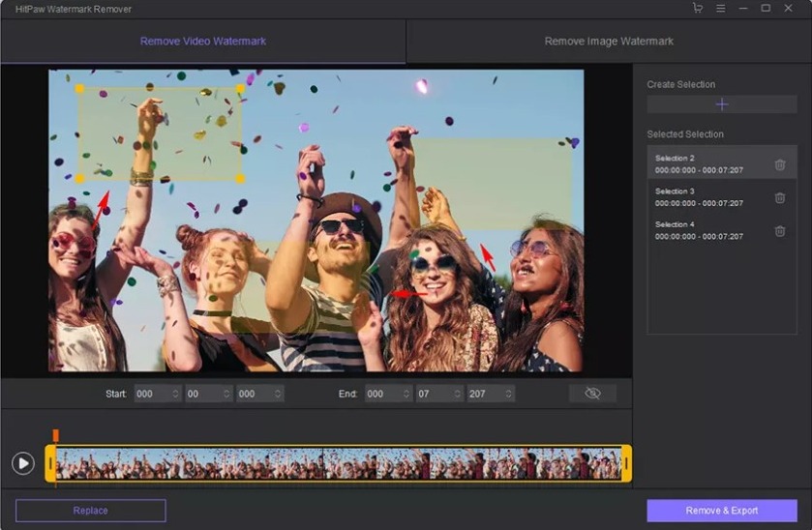The image size is (812, 530).
Task: Click the Replace button
Action: tap(90, 511)
